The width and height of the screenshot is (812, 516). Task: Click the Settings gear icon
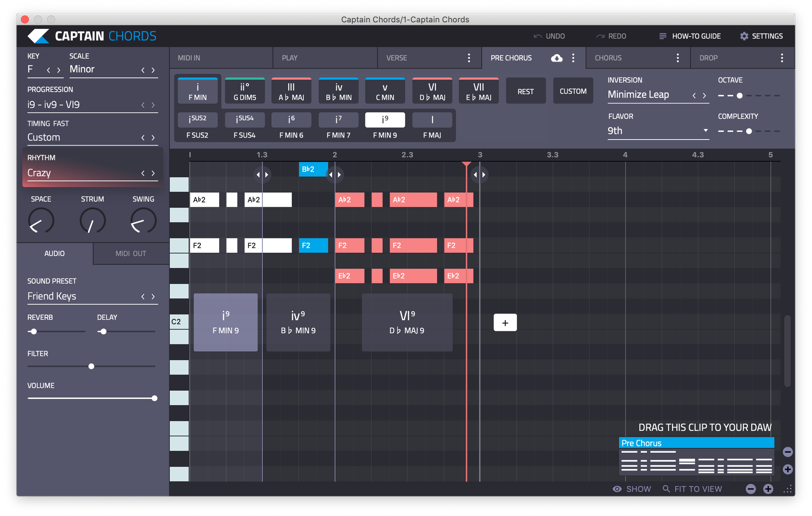pos(744,36)
